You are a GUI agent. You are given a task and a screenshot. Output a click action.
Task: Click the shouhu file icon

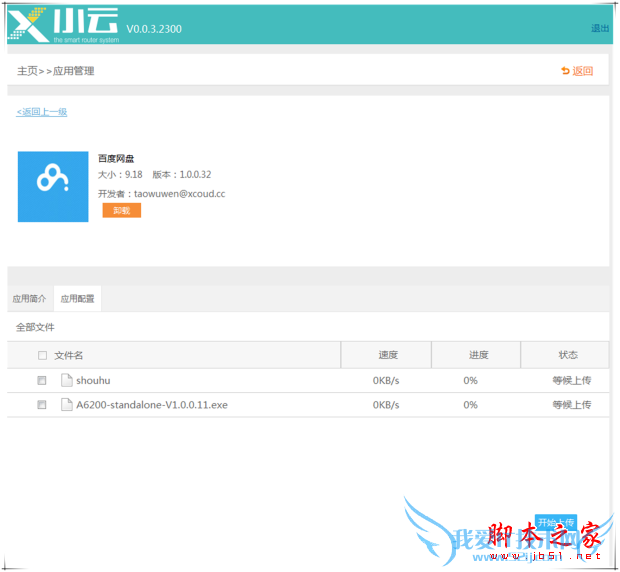coord(67,380)
